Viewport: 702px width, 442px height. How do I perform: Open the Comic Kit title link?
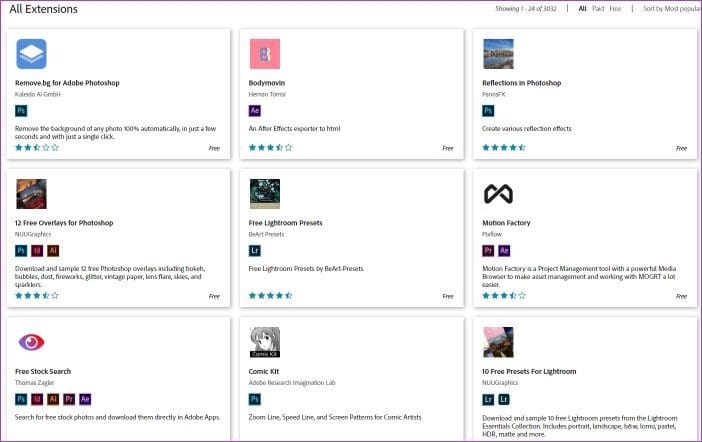click(264, 371)
